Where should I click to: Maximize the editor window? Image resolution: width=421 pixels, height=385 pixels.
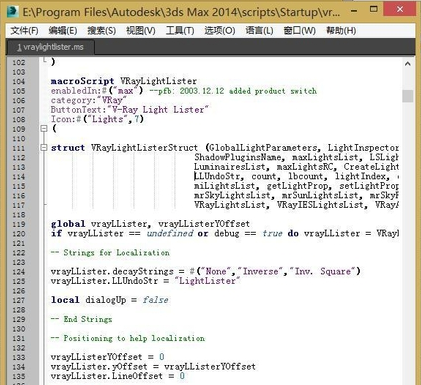click(374, 9)
